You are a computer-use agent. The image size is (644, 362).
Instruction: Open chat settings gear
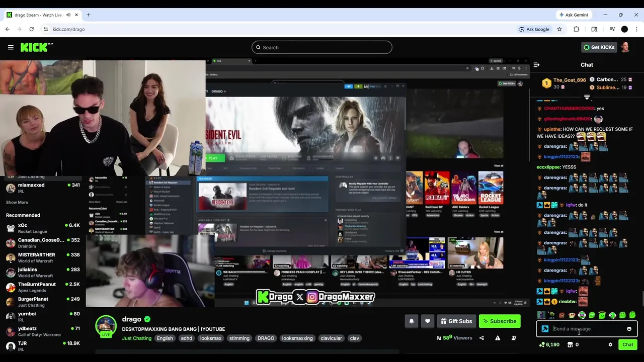(x=610, y=344)
